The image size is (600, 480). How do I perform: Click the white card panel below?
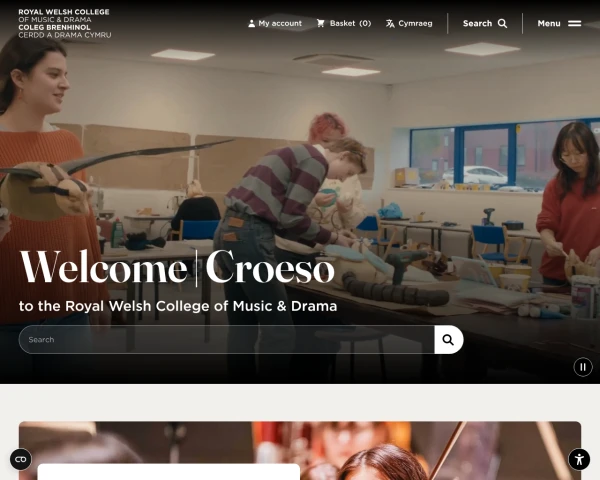pyautogui.click(x=168, y=472)
